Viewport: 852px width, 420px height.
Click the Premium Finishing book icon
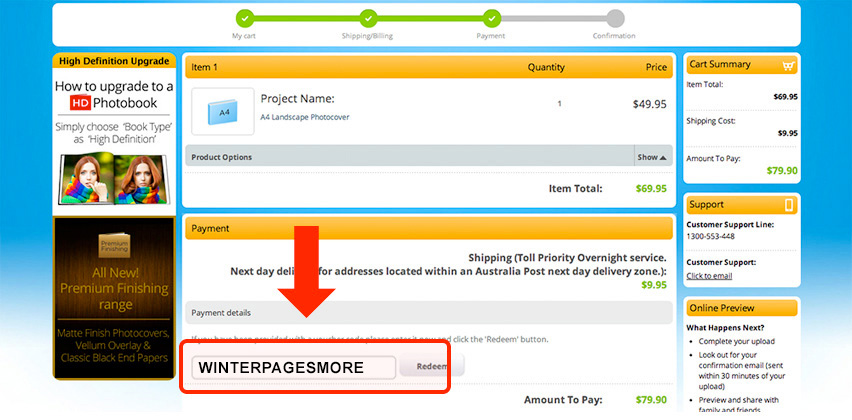[113, 246]
